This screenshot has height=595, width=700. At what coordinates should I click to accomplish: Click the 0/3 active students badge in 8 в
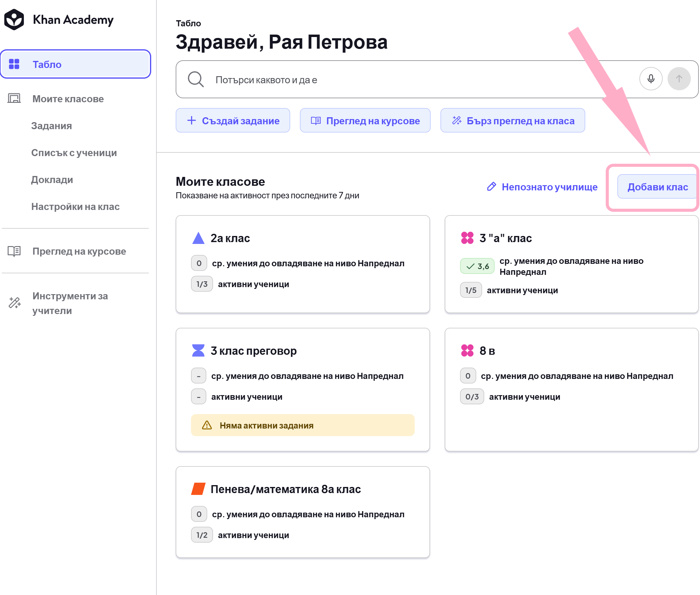coord(472,397)
